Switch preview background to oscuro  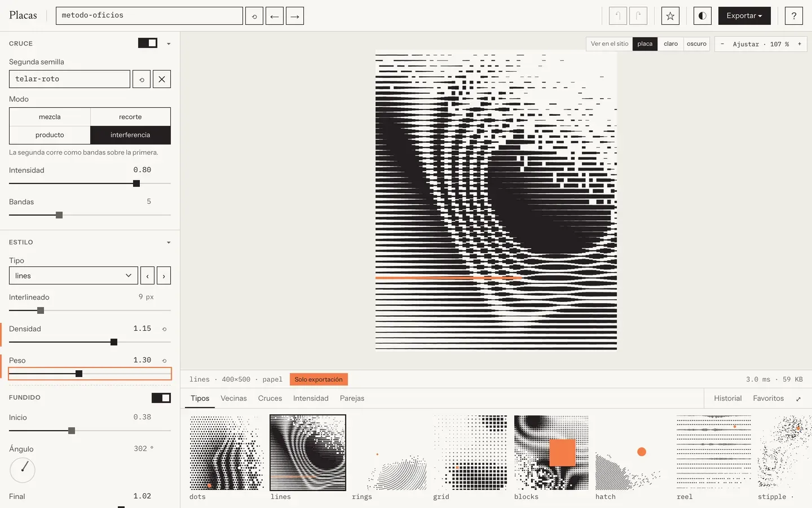(696, 44)
